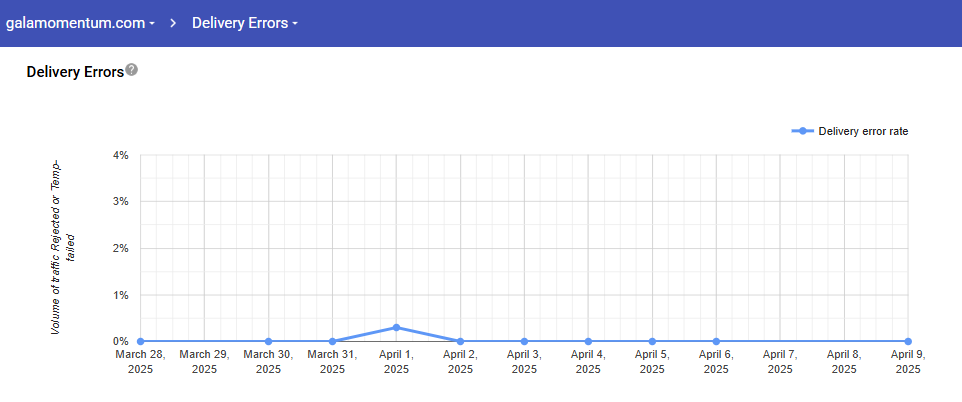Expand the Delivery Errors breadcrumb dropdown
The image size is (962, 402).
click(245, 22)
